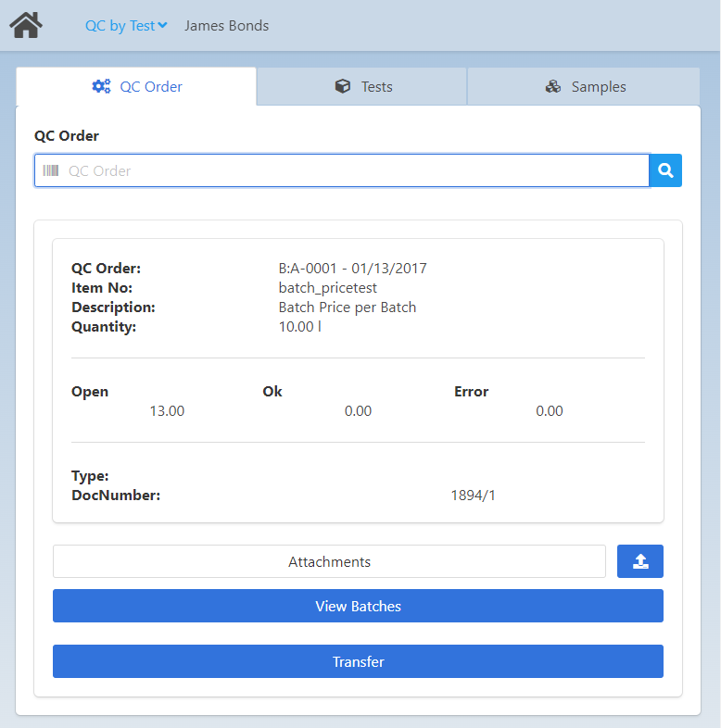Click the order number B:A-0001 - 01/13/2017
Image resolution: width=721 pixels, height=728 pixels.
point(352,269)
